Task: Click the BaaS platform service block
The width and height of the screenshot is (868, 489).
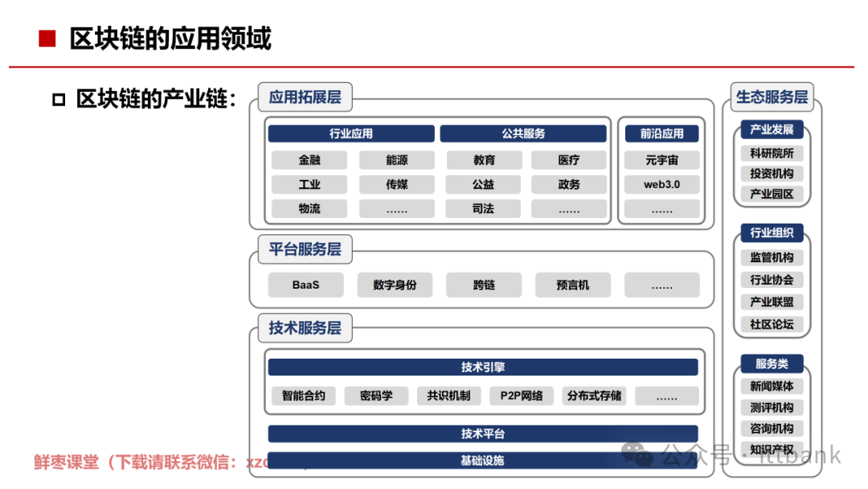Action: point(305,285)
